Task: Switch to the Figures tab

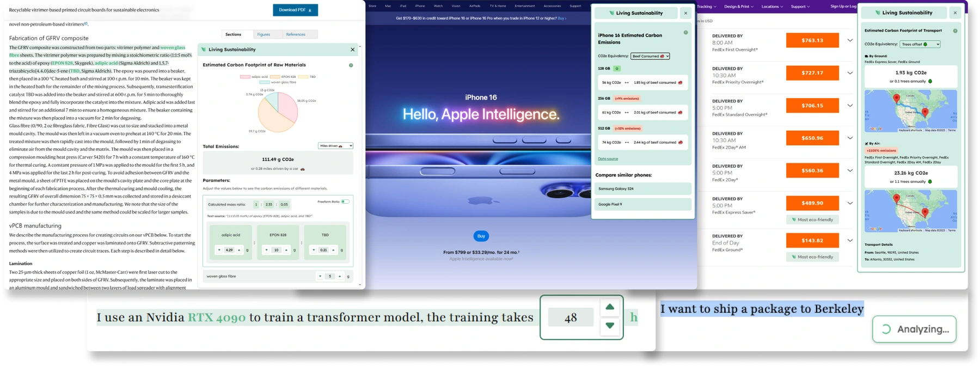Action: coord(264,34)
